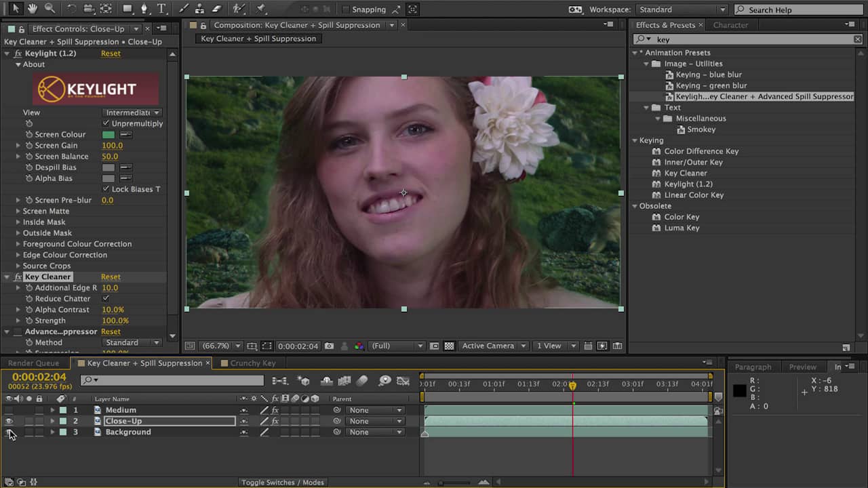Click the brainstorm icon in timeline
868x488 pixels.
click(x=385, y=381)
